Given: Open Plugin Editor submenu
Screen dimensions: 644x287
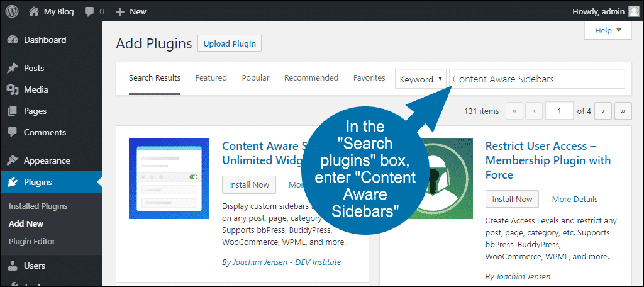Looking at the screenshot, I should click(31, 241).
